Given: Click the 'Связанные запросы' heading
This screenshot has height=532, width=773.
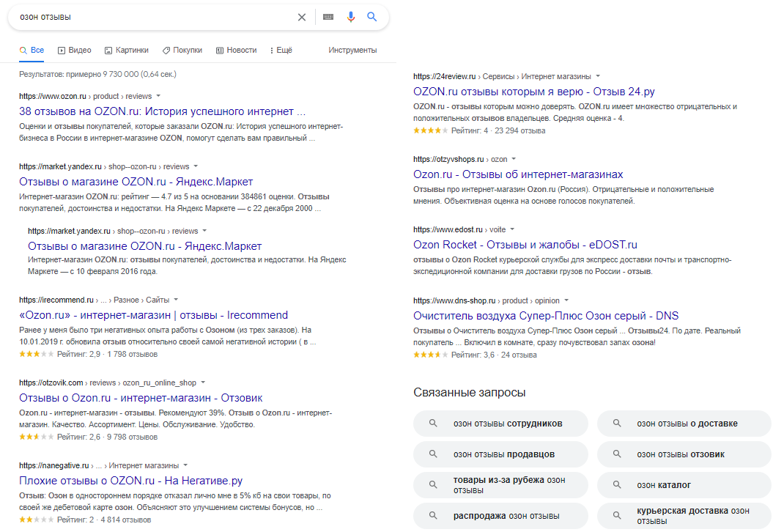Looking at the screenshot, I should click(x=470, y=393).
